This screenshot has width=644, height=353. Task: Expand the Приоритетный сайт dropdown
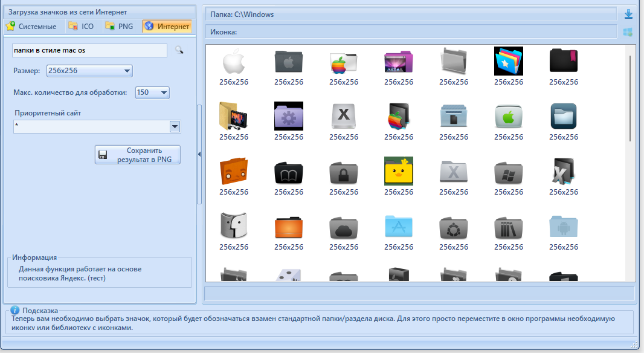[175, 126]
